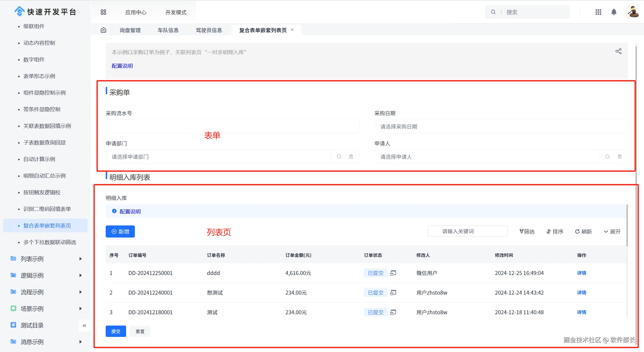The height and width of the screenshot is (352, 644).
Task: Click the 采购日期 date picker field
Action: coord(500,127)
